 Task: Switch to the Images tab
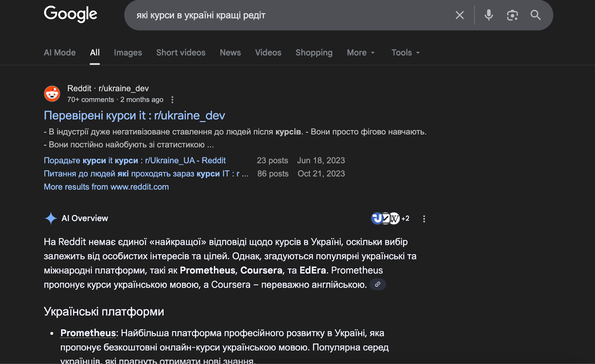pos(128,52)
